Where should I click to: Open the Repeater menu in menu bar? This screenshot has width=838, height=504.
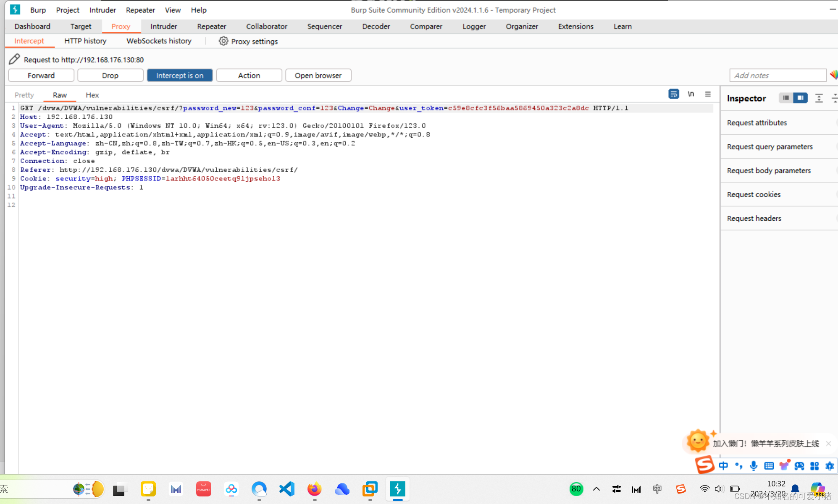click(x=140, y=10)
